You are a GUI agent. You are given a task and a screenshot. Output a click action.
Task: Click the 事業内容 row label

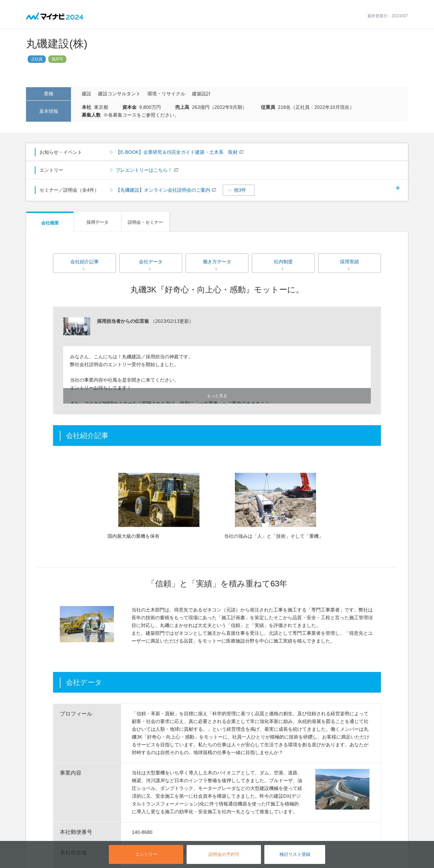[71, 773]
